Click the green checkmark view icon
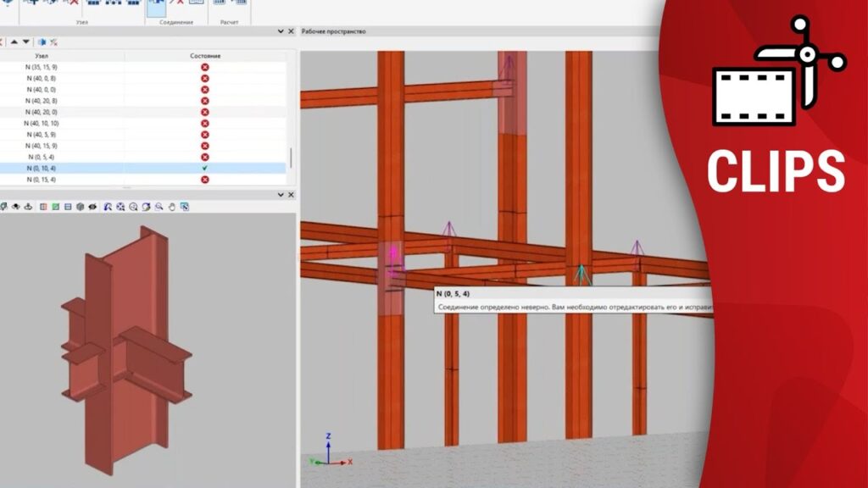 (55, 206)
